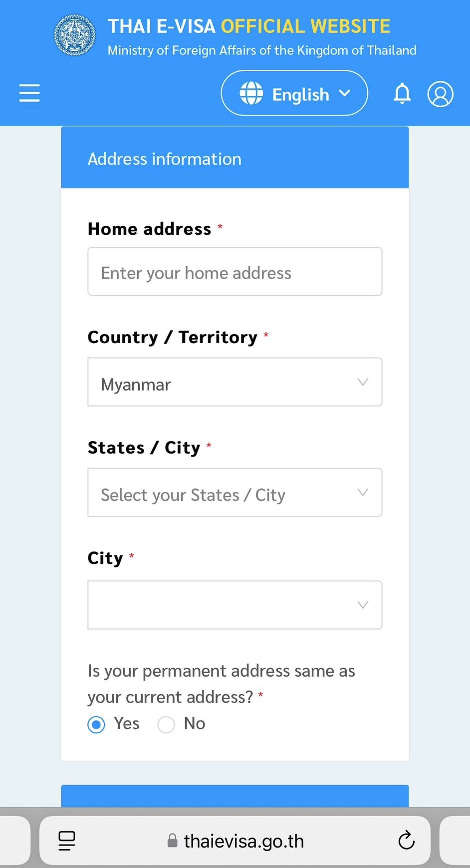Screen dimensions: 470x868
Task: Click the notification bell icon
Action: coord(402,93)
